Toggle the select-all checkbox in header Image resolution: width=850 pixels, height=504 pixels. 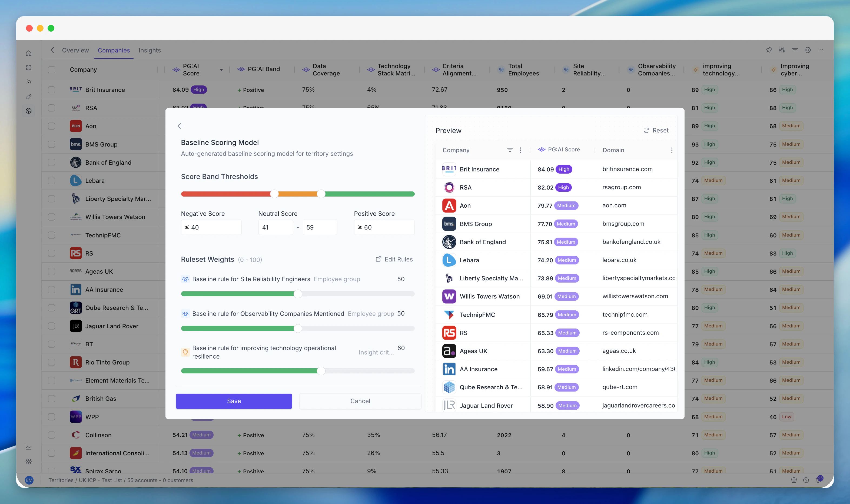click(x=52, y=69)
